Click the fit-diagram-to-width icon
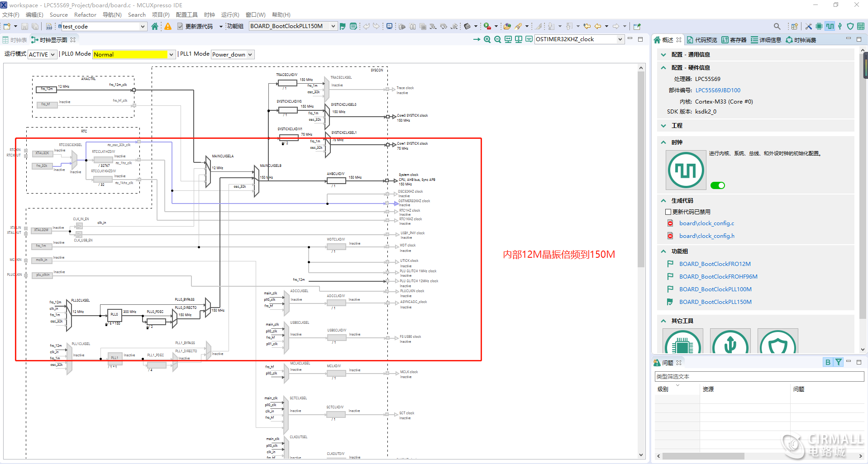This screenshot has height=464, width=868. coord(508,39)
